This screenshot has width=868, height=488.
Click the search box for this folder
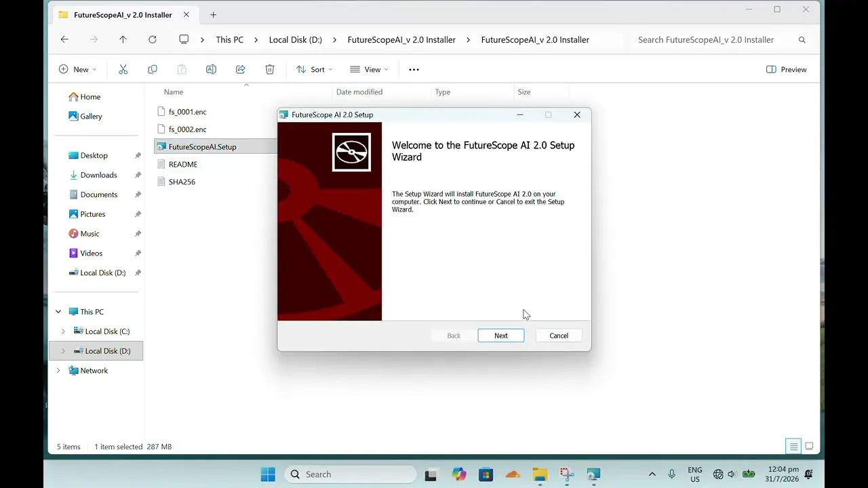coord(722,39)
